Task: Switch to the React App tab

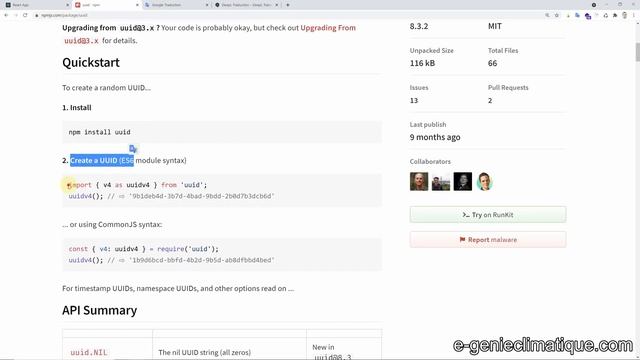Action: point(35,5)
